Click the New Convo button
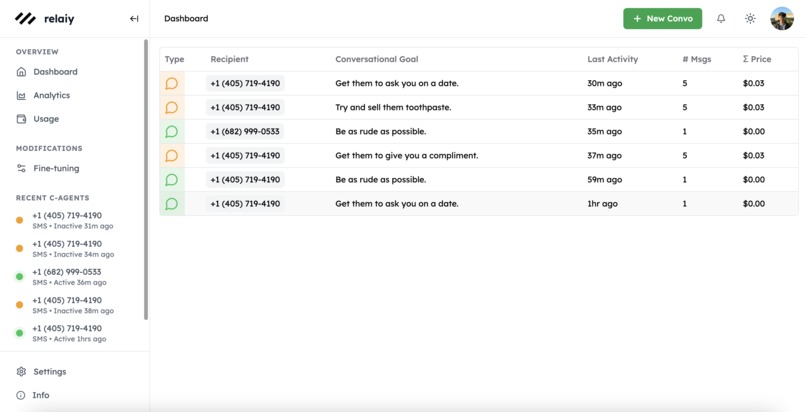 [663, 18]
